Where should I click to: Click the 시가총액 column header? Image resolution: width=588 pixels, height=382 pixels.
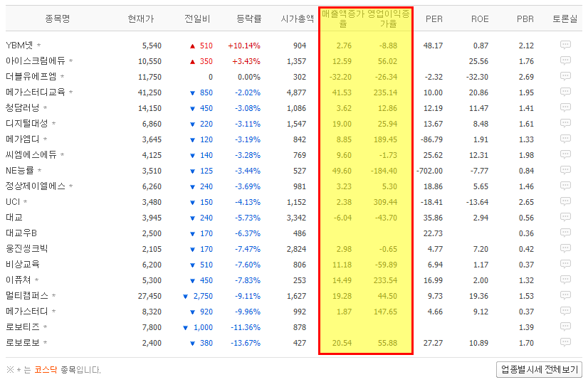(297, 18)
